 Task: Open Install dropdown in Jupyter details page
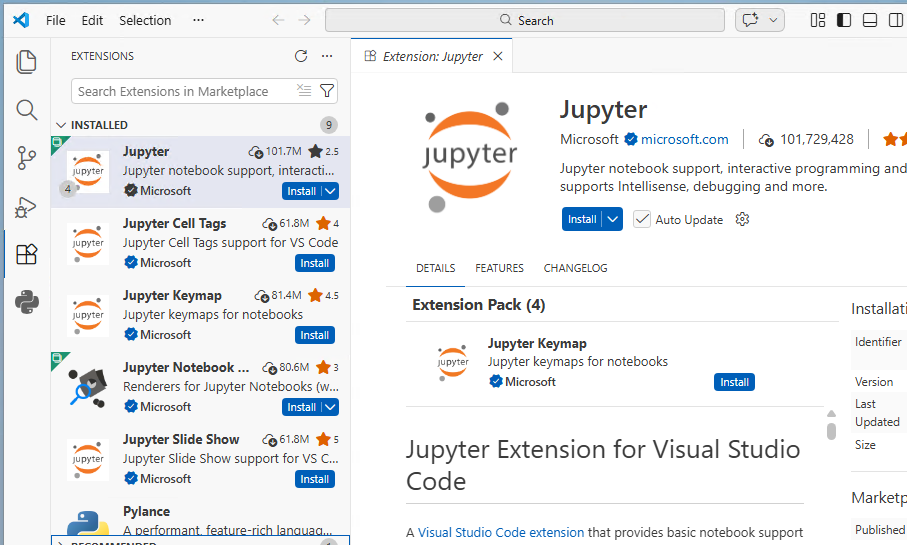(613, 219)
